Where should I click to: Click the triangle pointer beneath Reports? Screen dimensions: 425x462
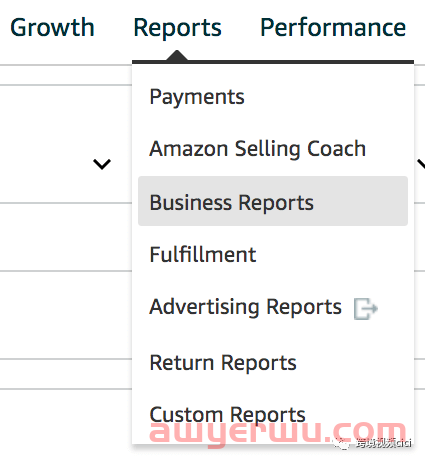coord(177,55)
